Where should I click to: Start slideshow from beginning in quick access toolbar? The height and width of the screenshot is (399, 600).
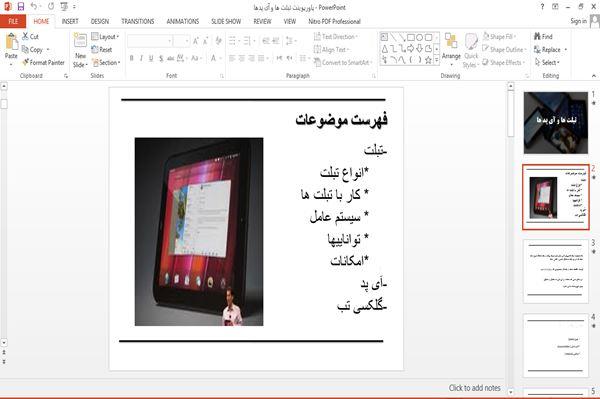pyautogui.click(x=64, y=7)
